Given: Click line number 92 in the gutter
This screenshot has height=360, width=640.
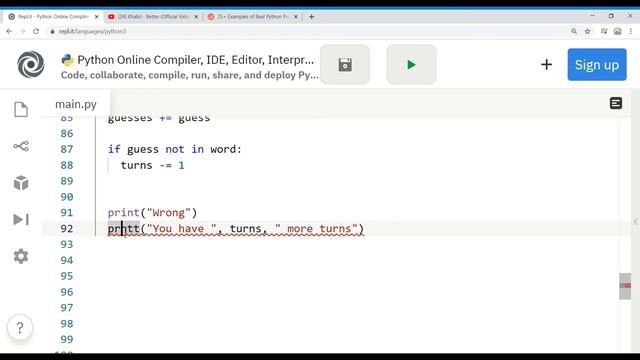Looking at the screenshot, I should [x=67, y=229].
